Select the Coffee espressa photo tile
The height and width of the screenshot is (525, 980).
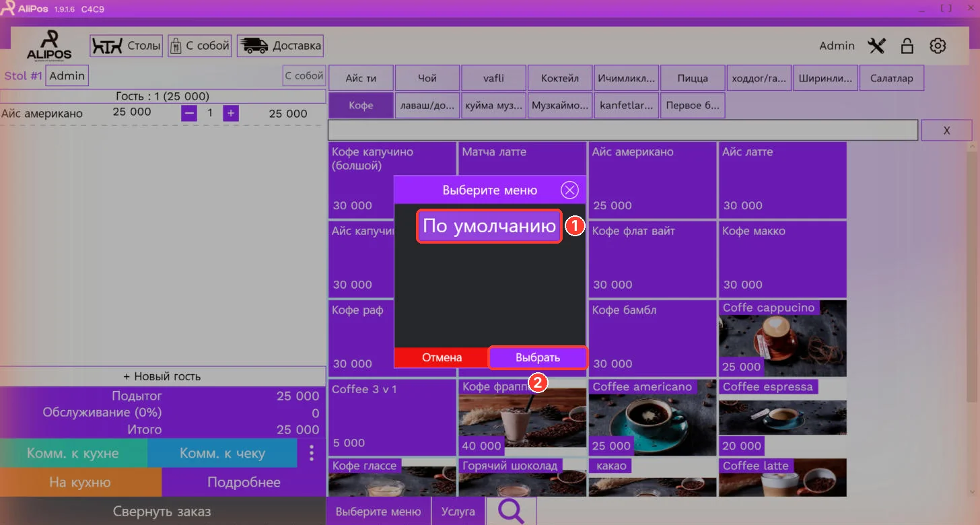(x=782, y=417)
